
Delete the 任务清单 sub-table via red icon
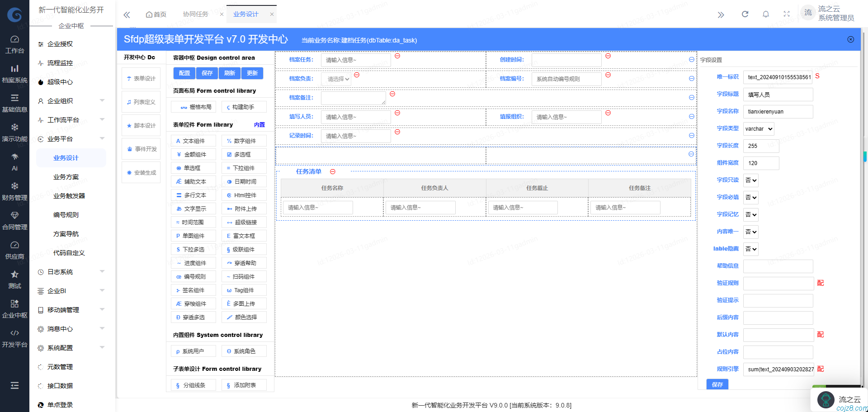(x=333, y=171)
